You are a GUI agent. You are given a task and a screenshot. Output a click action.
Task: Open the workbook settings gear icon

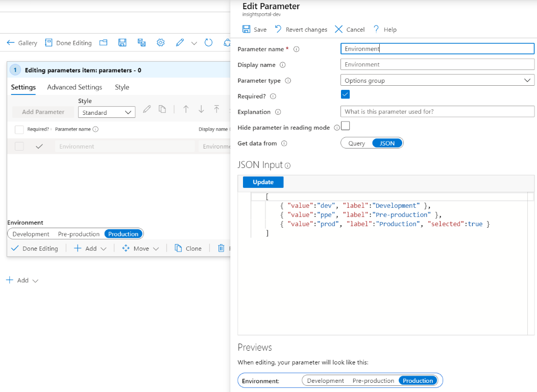(160, 43)
